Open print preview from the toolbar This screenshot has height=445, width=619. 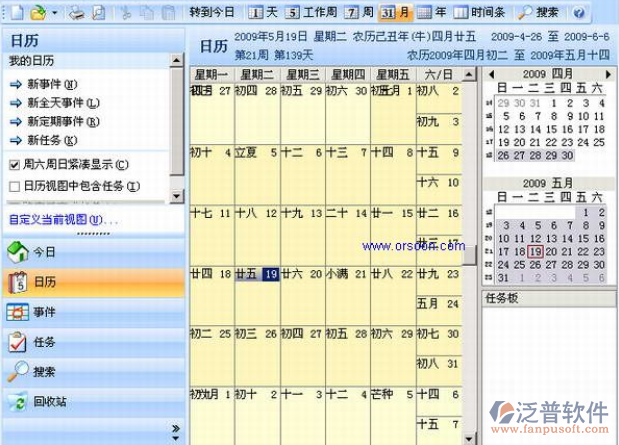[x=98, y=13]
